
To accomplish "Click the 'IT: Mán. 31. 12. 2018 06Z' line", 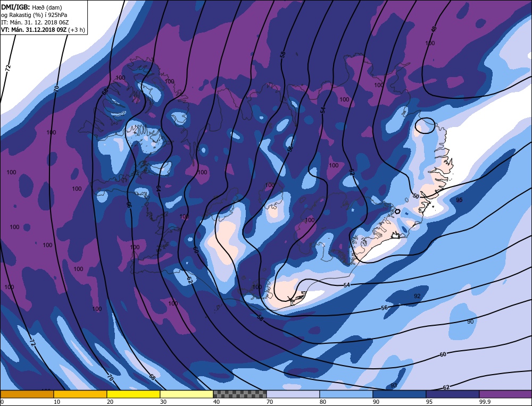I will [35, 22].
